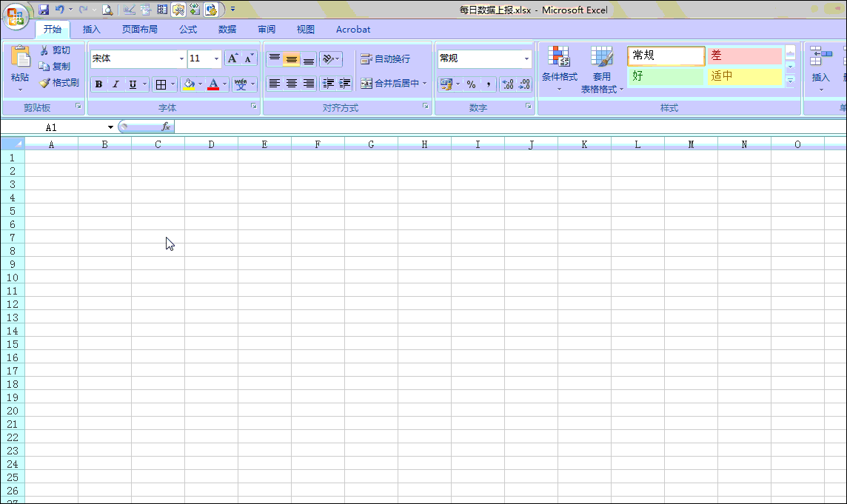Image resolution: width=847 pixels, height=504 pixels.
Task: Toggle italic formatting
Action: 115,84
